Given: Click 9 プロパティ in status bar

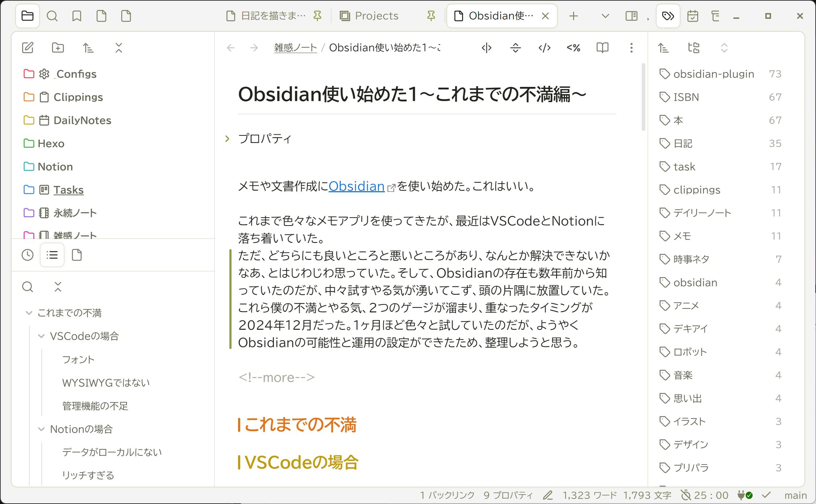Looking at the screenshot, I should [508, 495].
